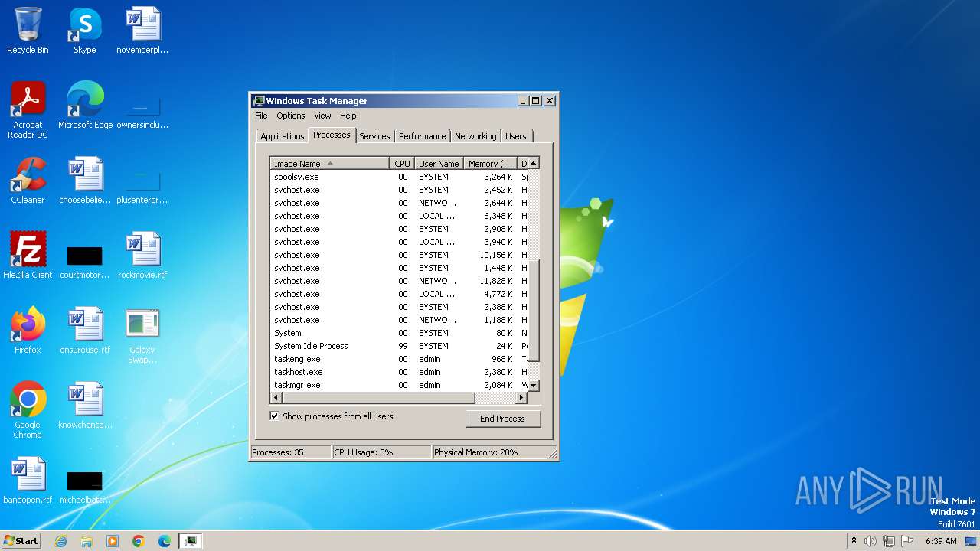Launch the Acrobat Reader DC shortcut
Image resolution: width=980 pixels, height=551 pixels.
pyautogui.click(x=28, y=109)
